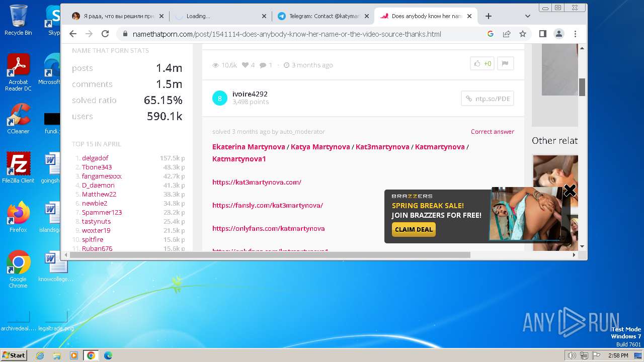Image resolution: width=644 pixels, height=362 pixels.
Task: Click the padlock site info icon
Action: 125,34
